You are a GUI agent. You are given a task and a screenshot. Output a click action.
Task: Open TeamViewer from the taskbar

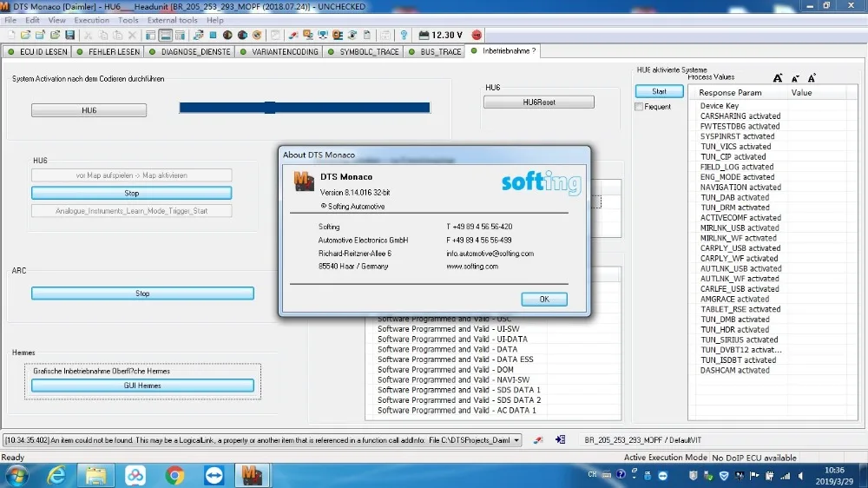coord(214,475)
